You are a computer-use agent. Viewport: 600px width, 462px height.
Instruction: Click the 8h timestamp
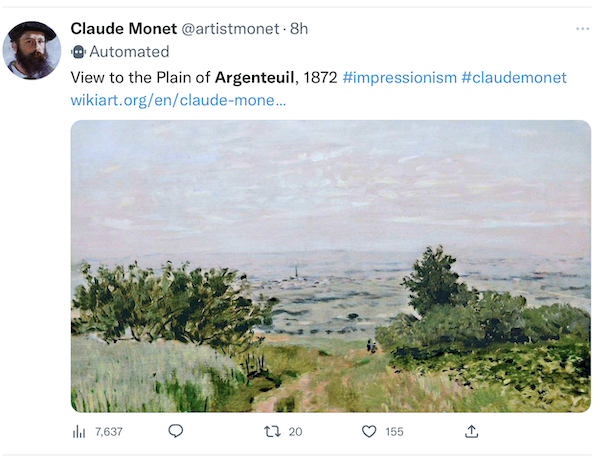point(299,28)
